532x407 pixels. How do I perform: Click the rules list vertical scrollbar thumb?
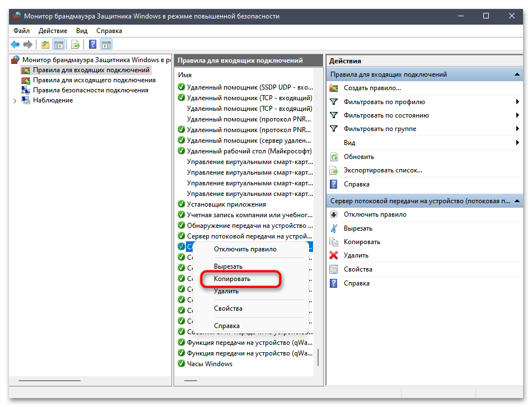(x=318, y=357)
